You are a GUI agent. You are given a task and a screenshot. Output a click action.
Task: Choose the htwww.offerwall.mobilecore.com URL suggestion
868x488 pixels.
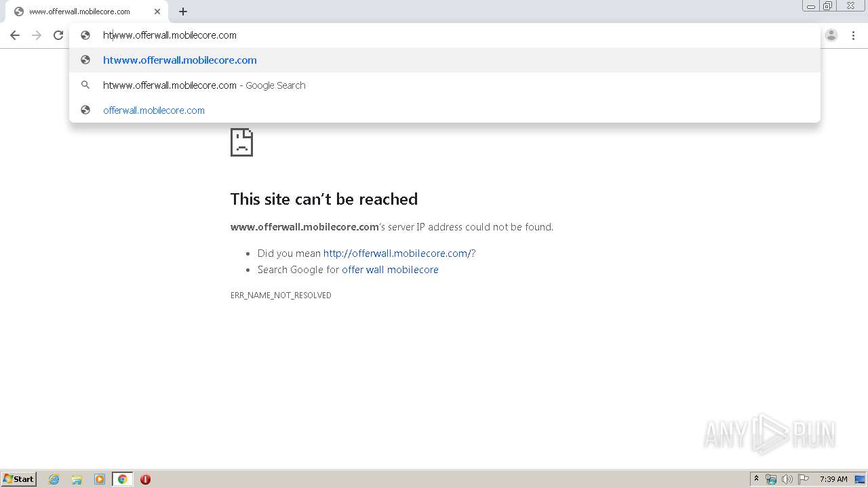click(445, 60)
